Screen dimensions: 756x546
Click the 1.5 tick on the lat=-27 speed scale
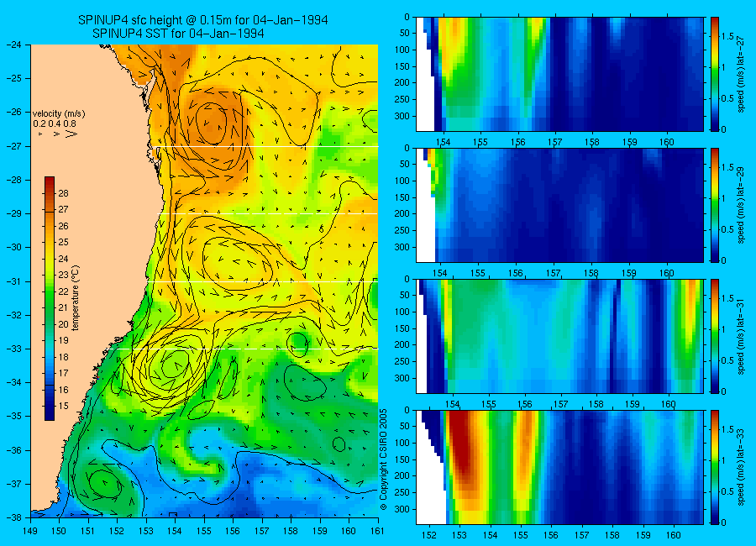[728, 36]
